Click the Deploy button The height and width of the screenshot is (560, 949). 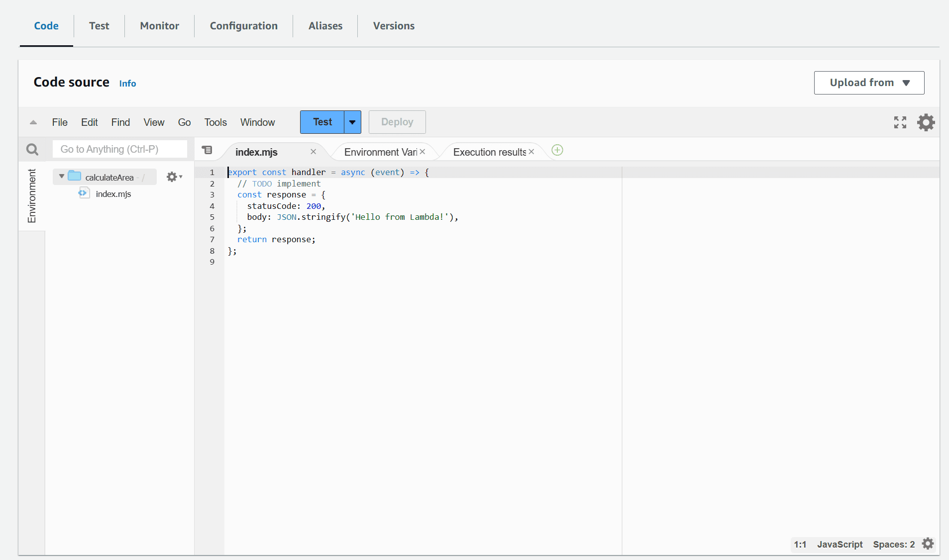coord(397,122)
